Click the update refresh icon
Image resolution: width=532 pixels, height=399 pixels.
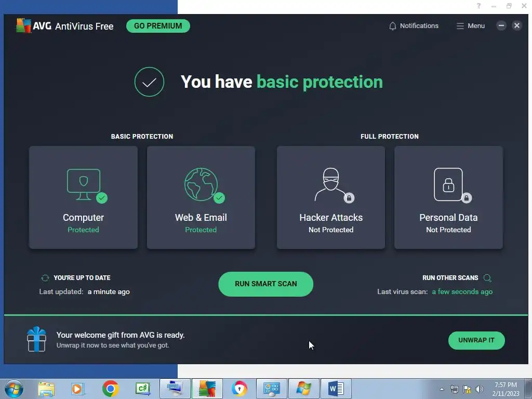[x=45, y=278]
